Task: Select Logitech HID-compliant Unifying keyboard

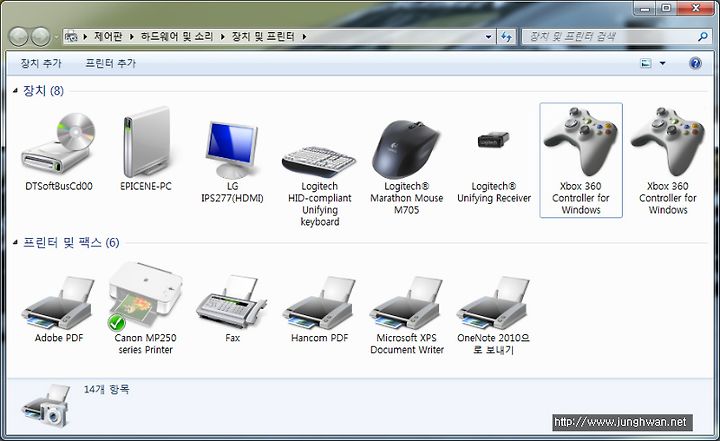Action: coord(319,161)
